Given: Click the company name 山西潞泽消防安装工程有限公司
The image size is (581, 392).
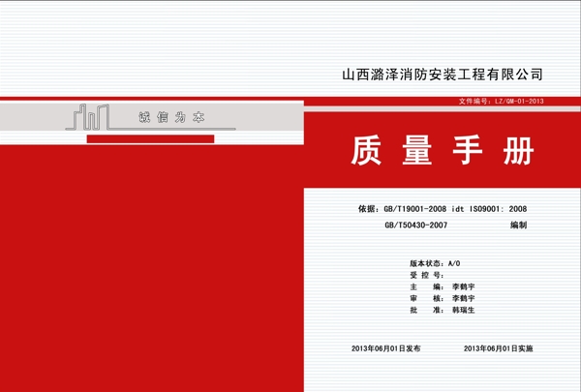Looking at the screenshot, I should pyautogui.click(x=443, y=75).
